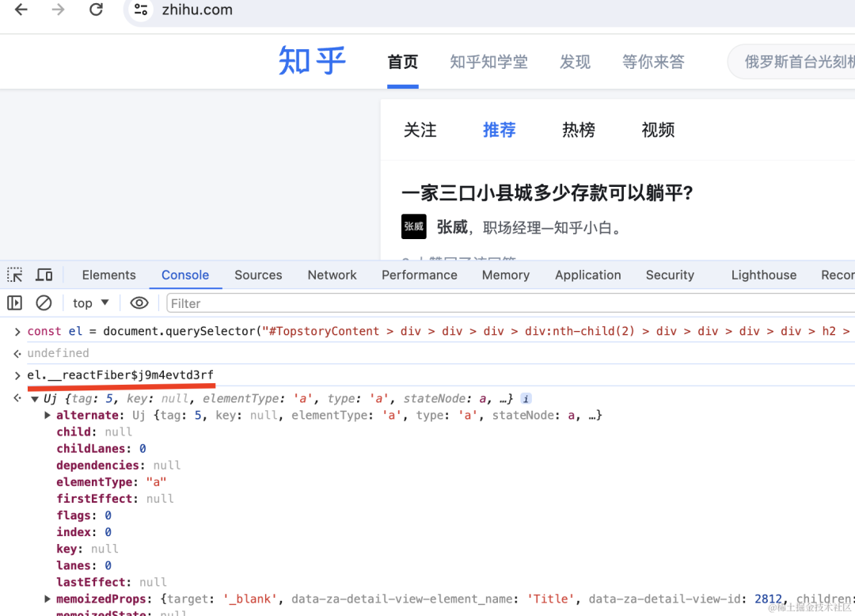Switch to Performance tab

[419, 275]
